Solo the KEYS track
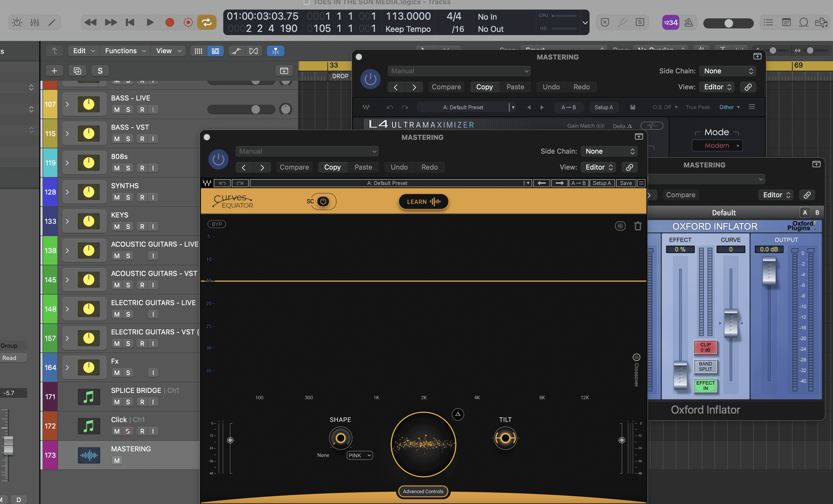 coord(128,226)
